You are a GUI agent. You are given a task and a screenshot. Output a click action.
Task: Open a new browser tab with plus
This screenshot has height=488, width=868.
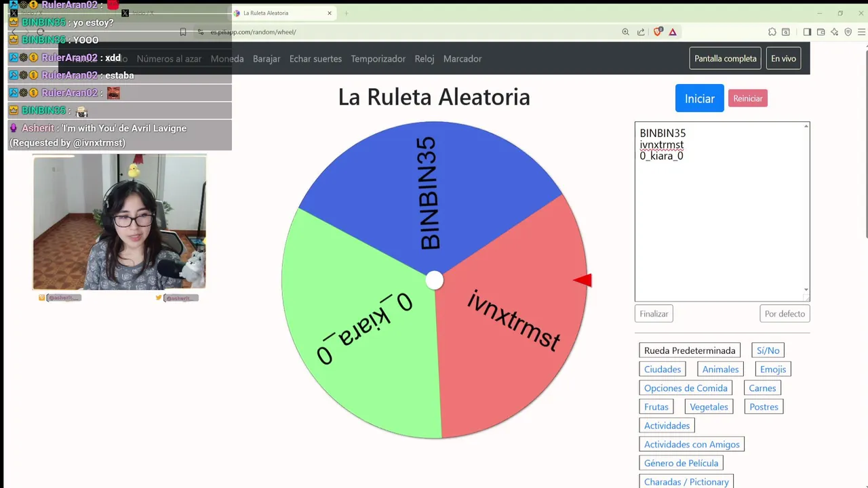[346, 13]
